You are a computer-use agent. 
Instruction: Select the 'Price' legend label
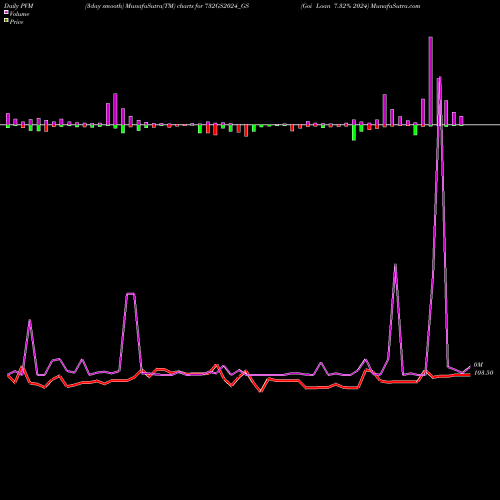click(16, 22)
